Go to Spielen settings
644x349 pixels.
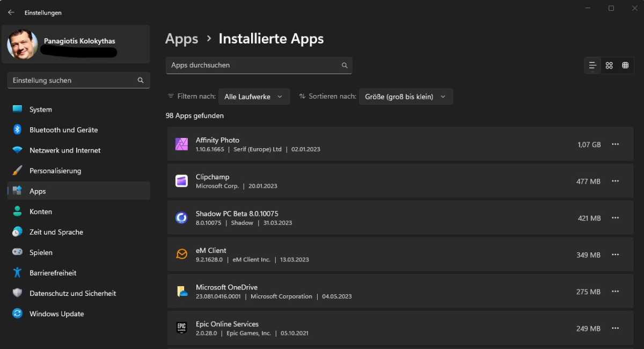point(78,252)
